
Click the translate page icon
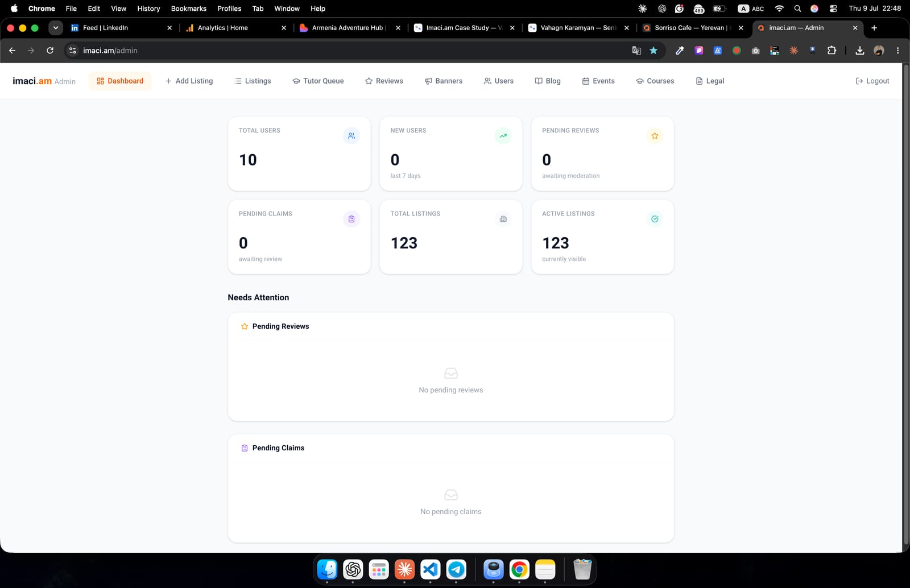click(636, 51)
